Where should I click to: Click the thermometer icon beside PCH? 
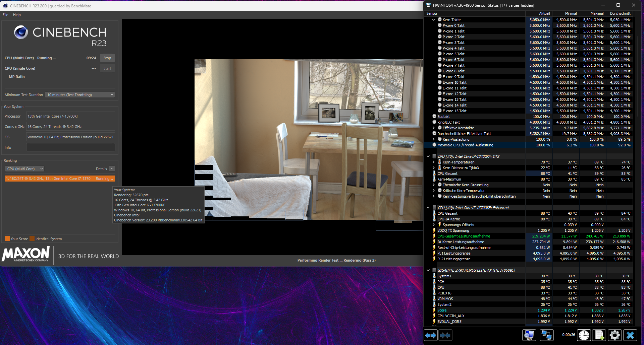click(x=434, y=281)
